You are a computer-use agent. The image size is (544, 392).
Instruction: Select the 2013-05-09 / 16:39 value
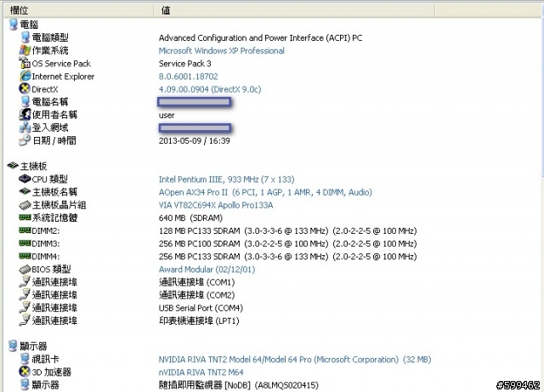[195, 140]
